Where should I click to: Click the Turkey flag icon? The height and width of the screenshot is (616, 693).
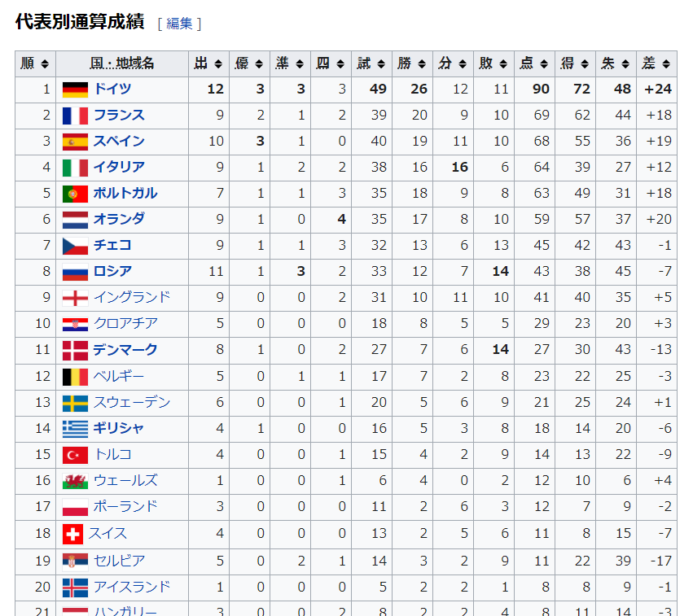pos(75,455)
